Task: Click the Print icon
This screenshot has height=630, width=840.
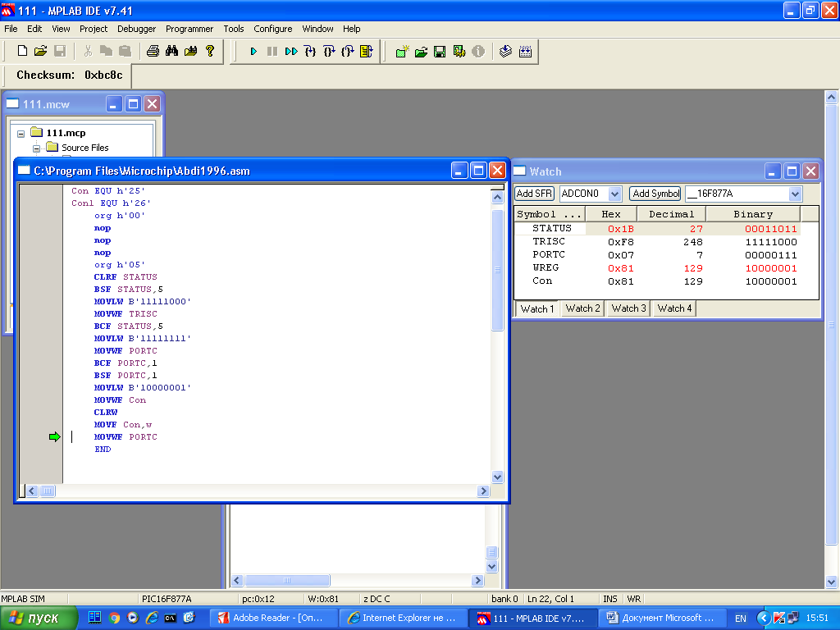Action: (153, 51)
